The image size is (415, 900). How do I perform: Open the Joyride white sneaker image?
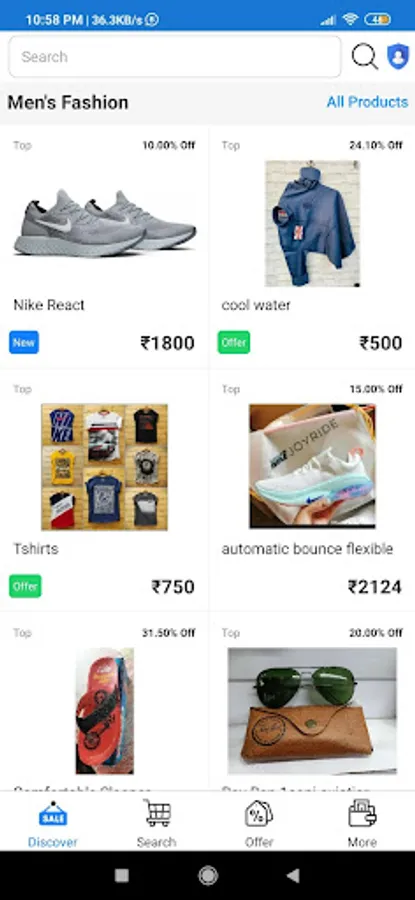(x=313, y=466)
